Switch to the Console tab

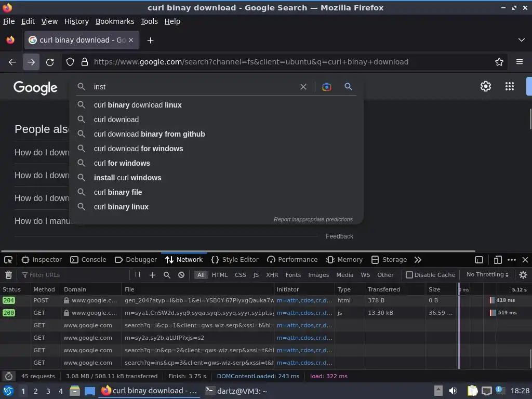[x=88, y=260]
